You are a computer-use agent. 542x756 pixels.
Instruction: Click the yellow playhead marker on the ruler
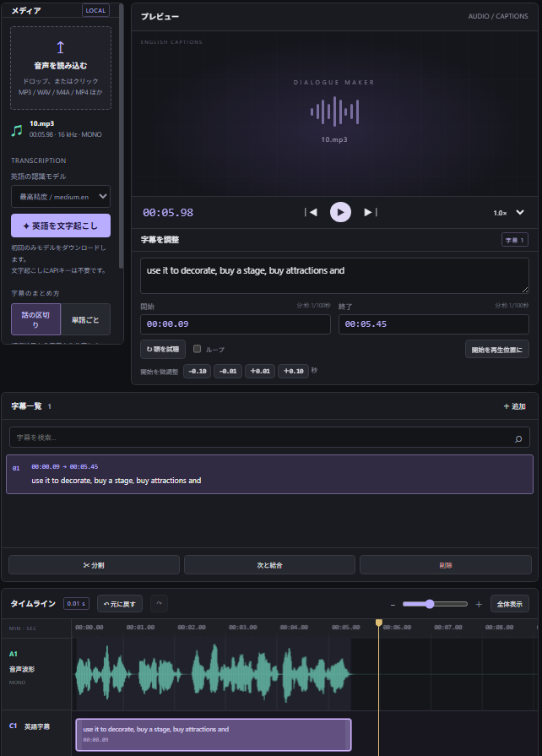(x=379, y=623)
